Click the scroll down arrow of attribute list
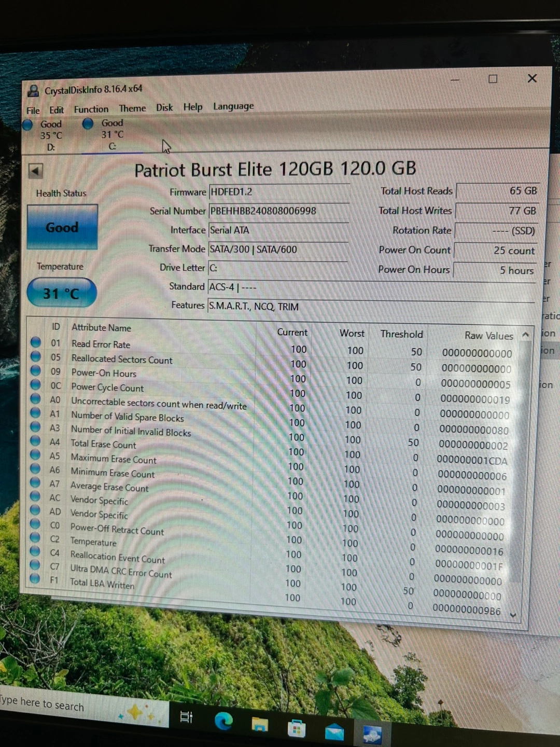This screenshot has width=560, height=747. (513, 615)
